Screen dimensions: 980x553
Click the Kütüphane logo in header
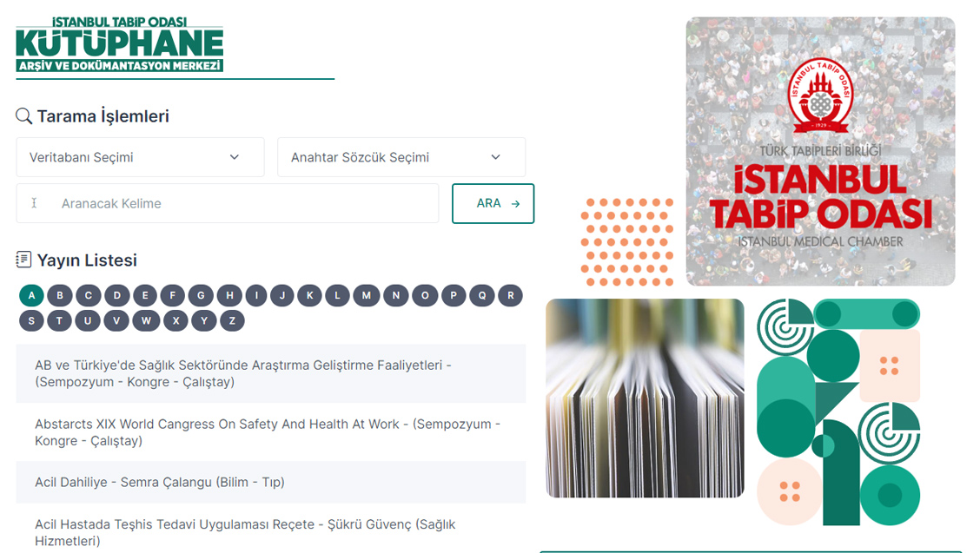[119, 44]
